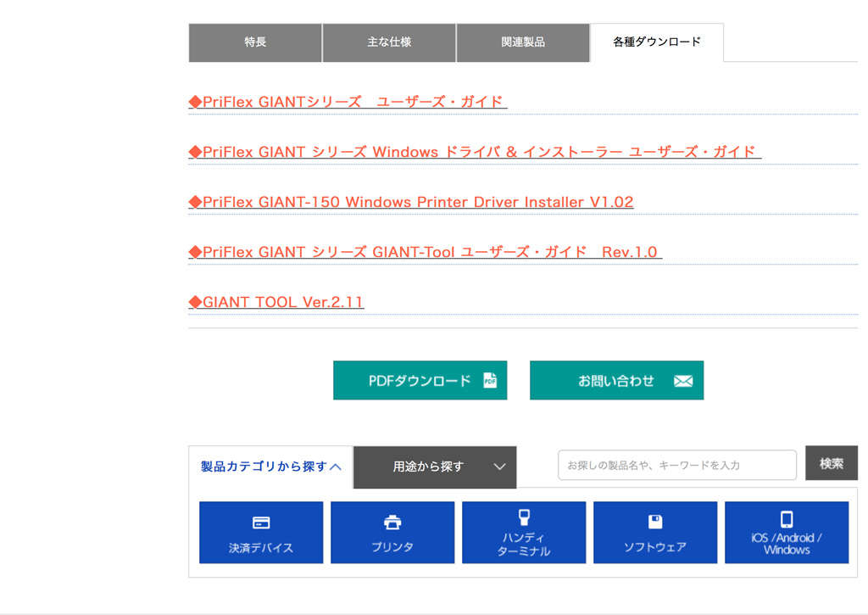Viewport: 868px width, 615px height.
Task: Select the ソフトウェア category tile
Action: (x=654, y=533)
